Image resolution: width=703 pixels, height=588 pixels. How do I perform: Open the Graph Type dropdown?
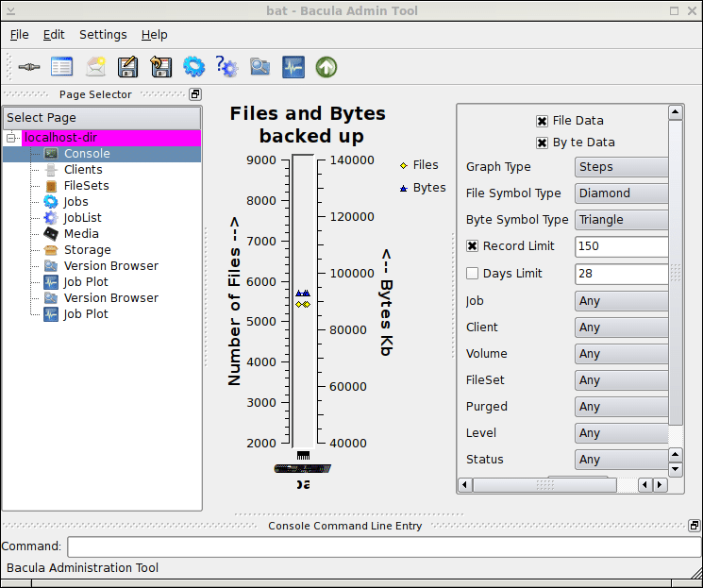tap(622, 167)
